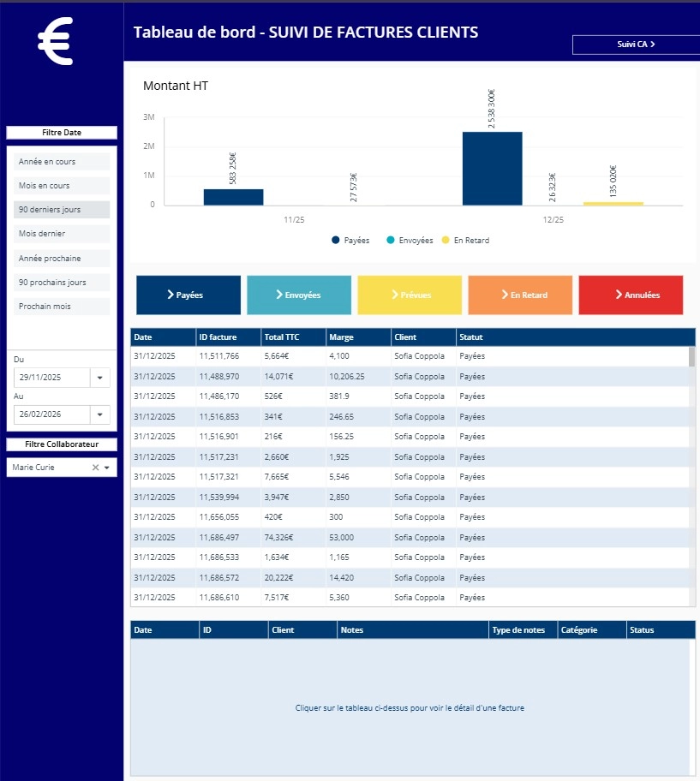Click the chevron icon on the Payées button
Image resolution: width=700 pixels, height=781 pixels.
[x=171, y=295]
